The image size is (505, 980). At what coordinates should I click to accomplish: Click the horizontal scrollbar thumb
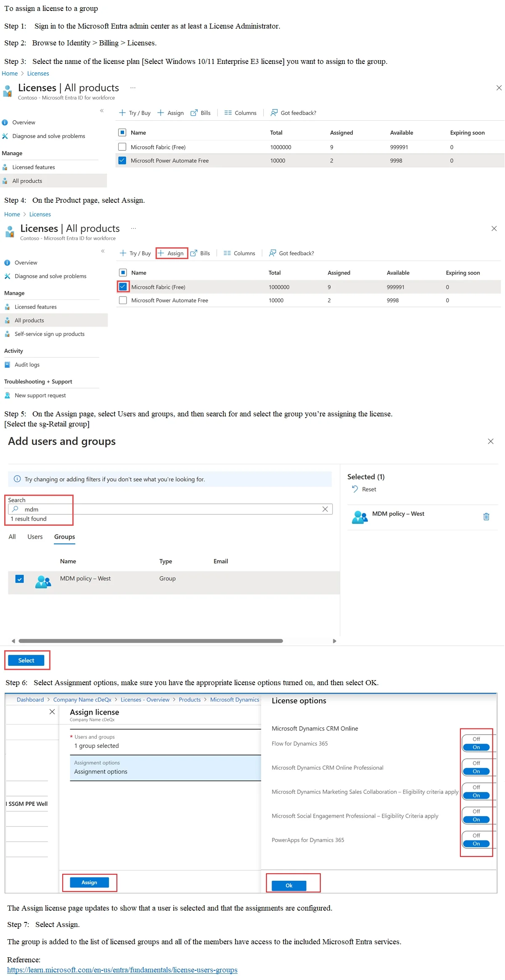click(x=151, y=641)
